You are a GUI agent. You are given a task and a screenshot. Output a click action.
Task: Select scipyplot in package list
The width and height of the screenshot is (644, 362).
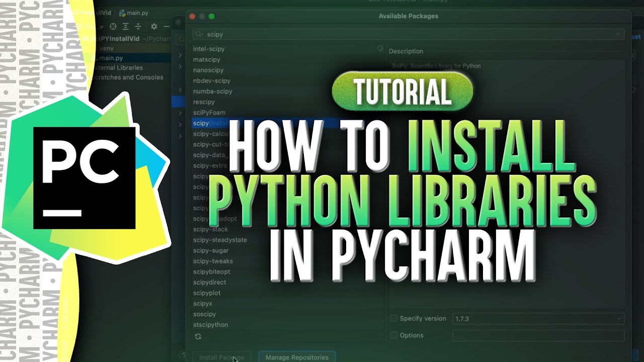[x=207, y=293]
